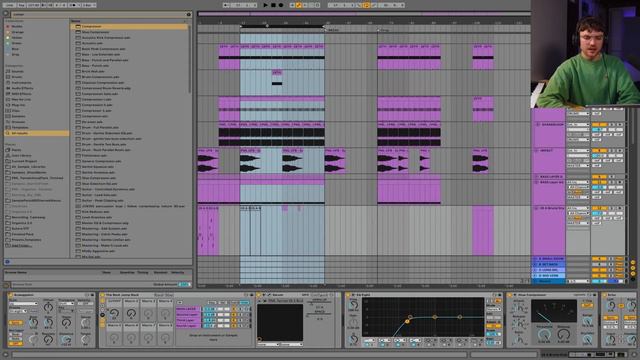Click the Link button

[x=9, y=5]
